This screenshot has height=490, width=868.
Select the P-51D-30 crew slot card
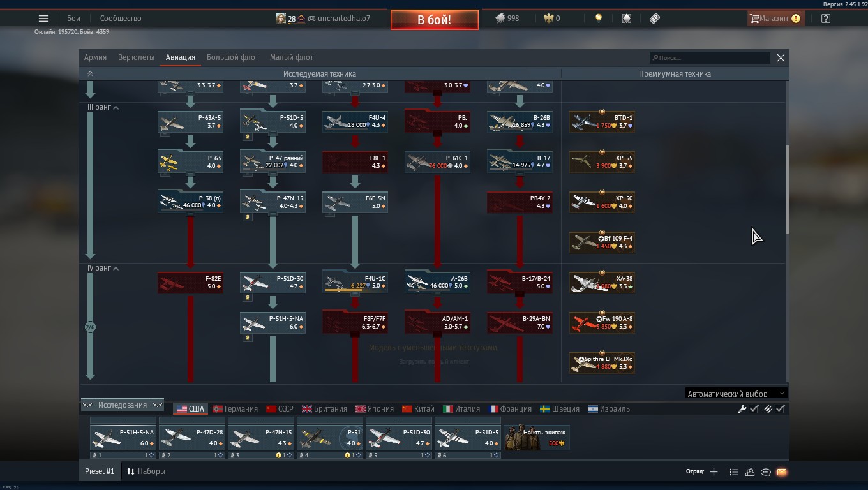click(x=398, y=438)
